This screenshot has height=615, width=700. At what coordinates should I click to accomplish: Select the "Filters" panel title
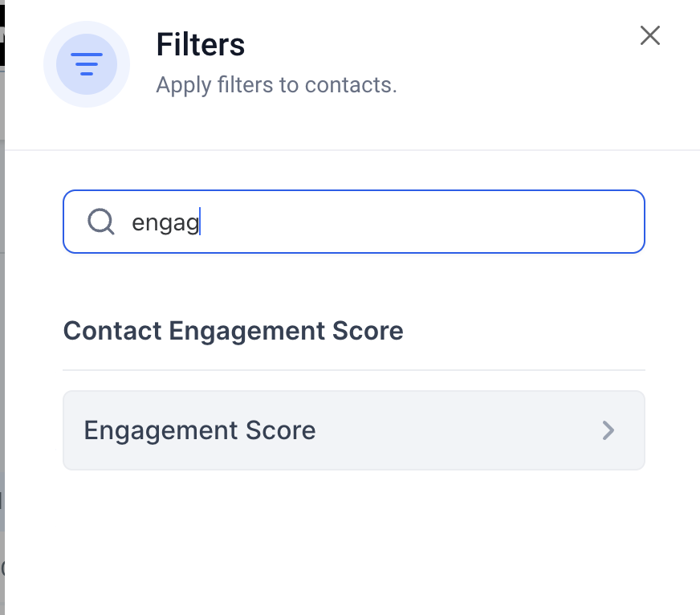[x=200, y=45]
